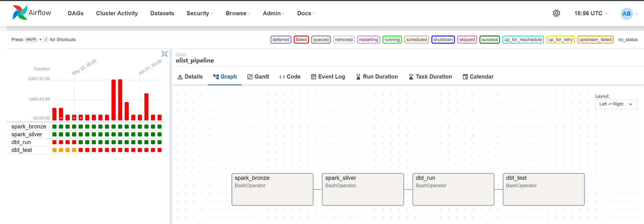Filter by the shutdown status badge
644x224 pixels.
(x=443, y=39)
